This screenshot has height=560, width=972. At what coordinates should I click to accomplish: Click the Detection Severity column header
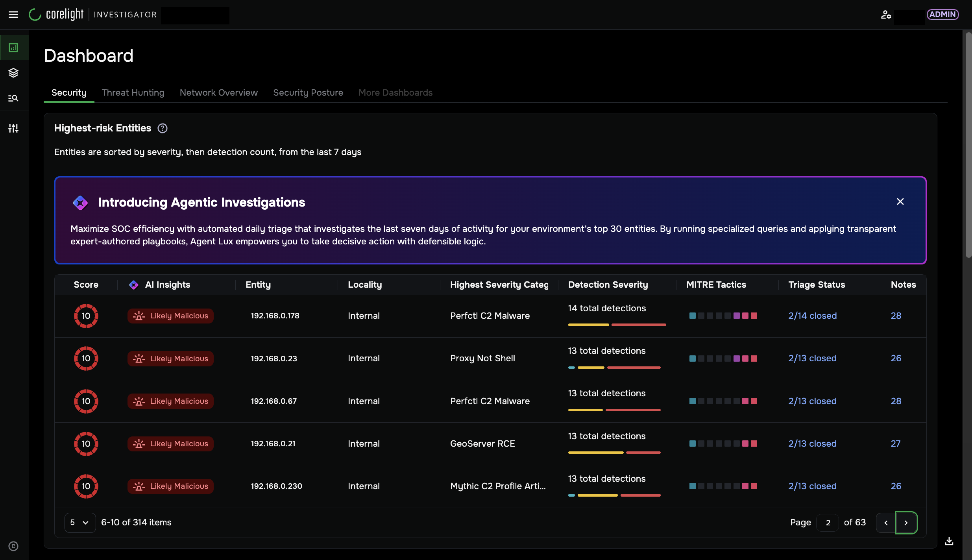pyautogui.click(x=608, y=285)
